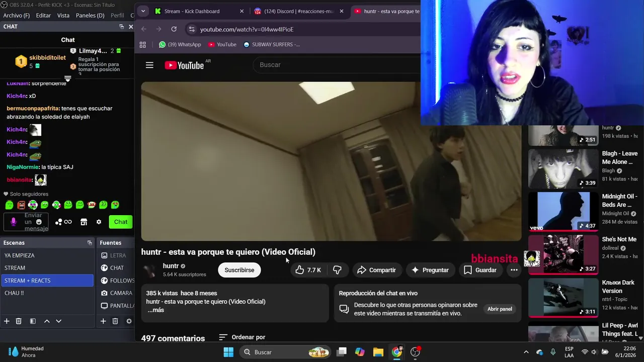Image resolution: width=644 pixels, height=362 pixels.
Task: Close the Discord browser tab
Action: (342, 11)
